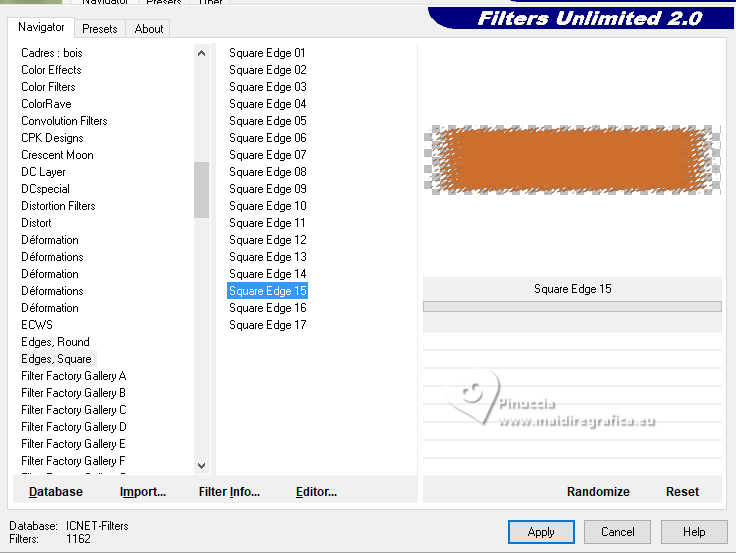Click Reset settings
Viewport: 736px width, 553px height.
(682, 492)
